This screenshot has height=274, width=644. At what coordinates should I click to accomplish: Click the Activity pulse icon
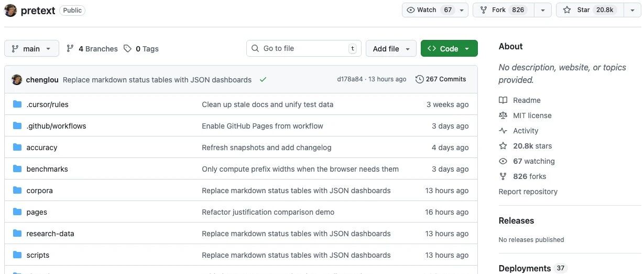(x=503, y=131)
